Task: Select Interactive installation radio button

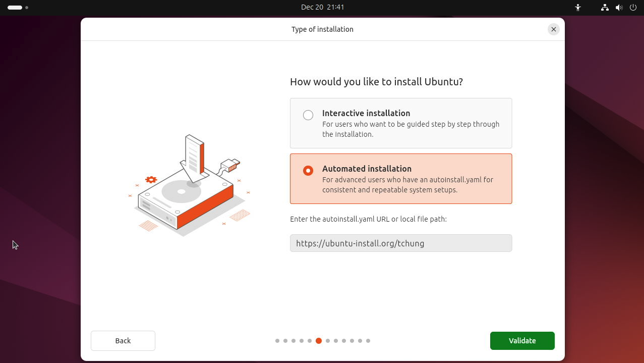Action: (308, 115)
